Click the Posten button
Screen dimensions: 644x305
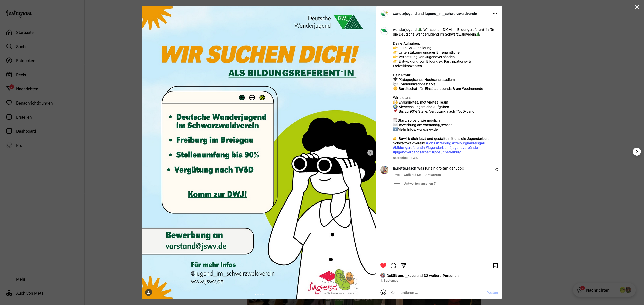(492, 293)
